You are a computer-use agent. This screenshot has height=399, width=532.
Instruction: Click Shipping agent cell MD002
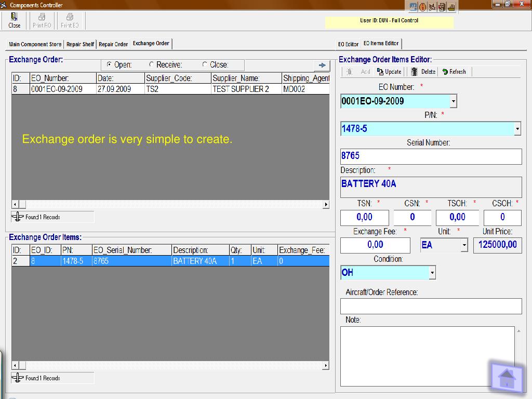(305, 89)
